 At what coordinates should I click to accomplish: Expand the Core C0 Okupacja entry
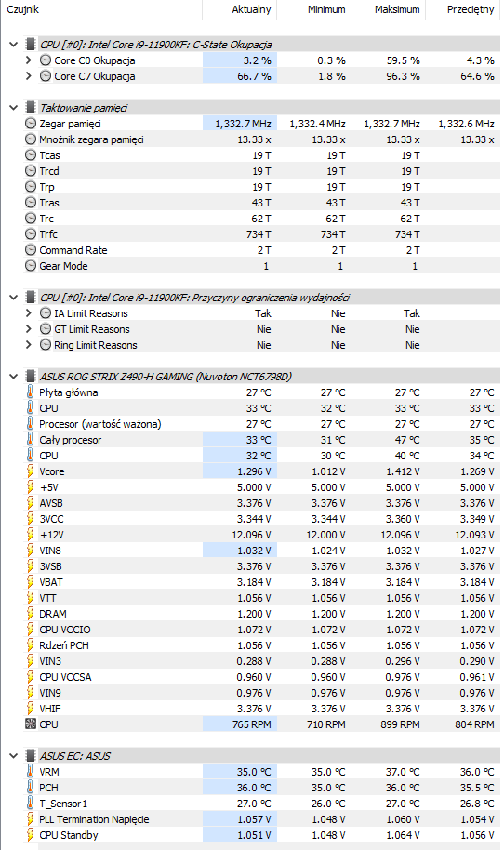pos(29,60)
